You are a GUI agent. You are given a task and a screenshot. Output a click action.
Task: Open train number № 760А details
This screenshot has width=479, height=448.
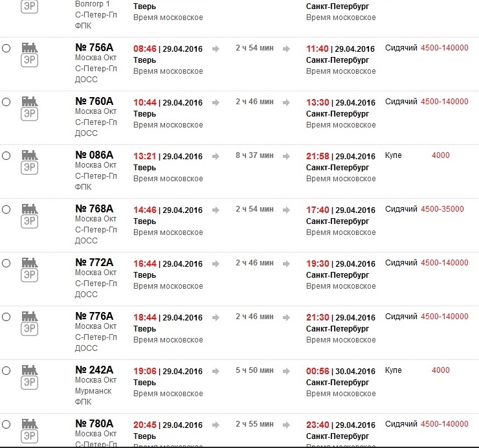point(94,101)
